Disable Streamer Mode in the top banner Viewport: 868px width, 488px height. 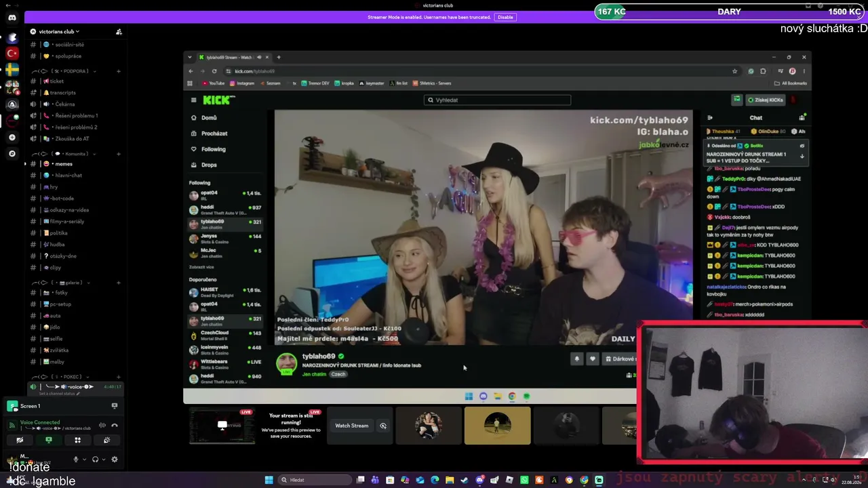point(505,17)
